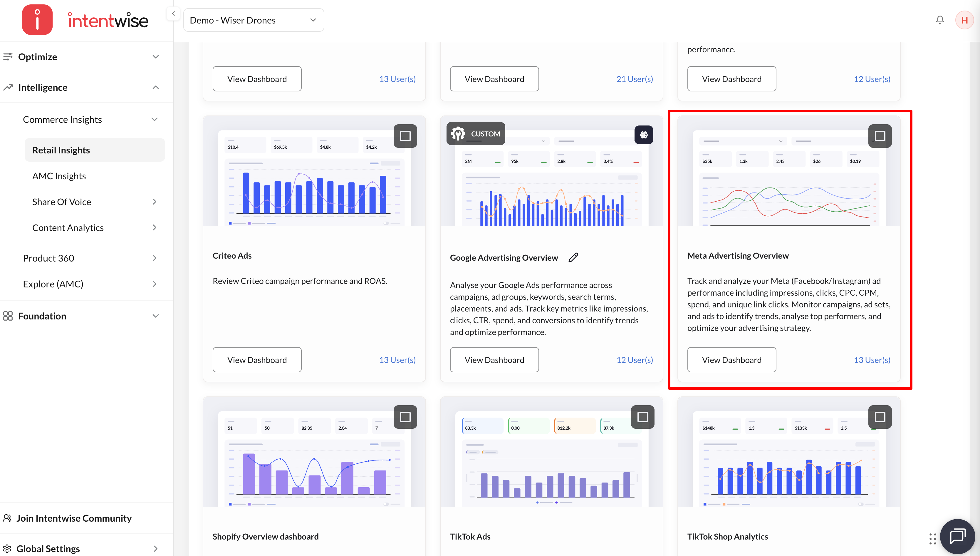The width and height of the screenshot is (980, 556).
Task: Select Explore (AMC) menu item
Action: click(x=53, y=284)
